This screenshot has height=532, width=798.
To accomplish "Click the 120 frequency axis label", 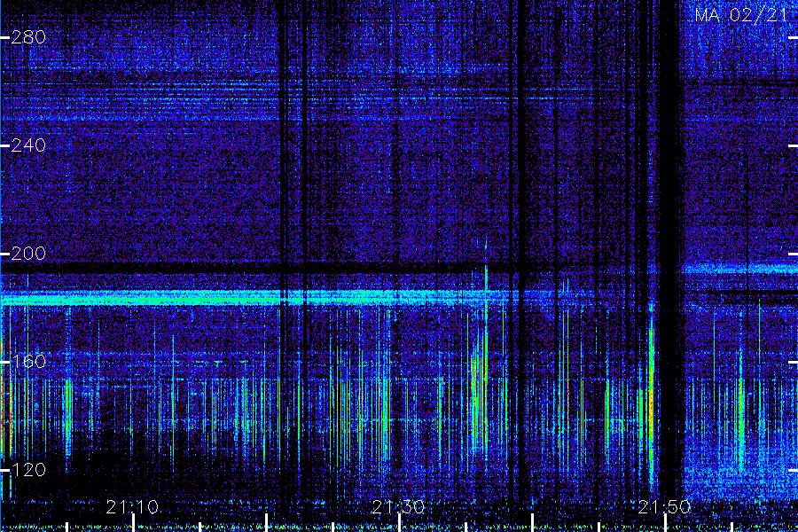I will click(x=28, y=469).
